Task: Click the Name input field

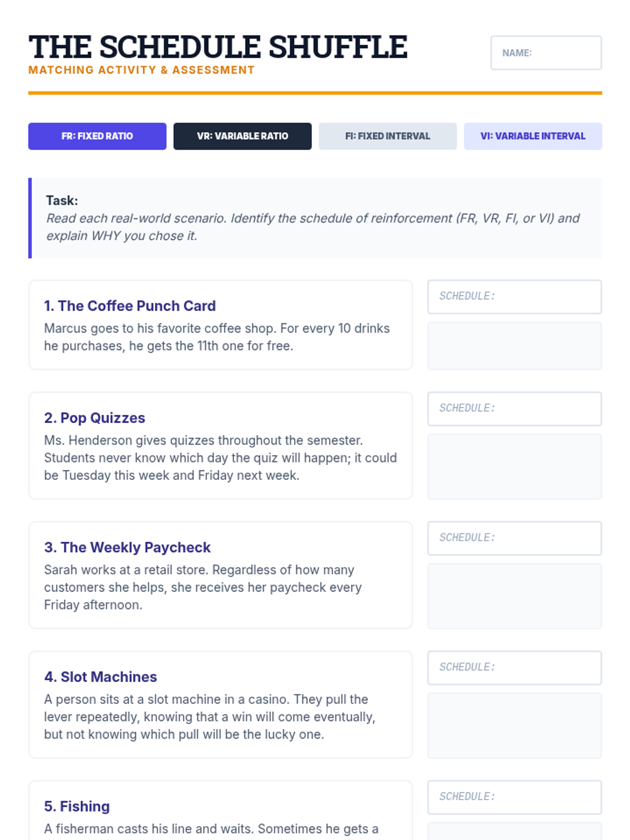Action: 546,52
